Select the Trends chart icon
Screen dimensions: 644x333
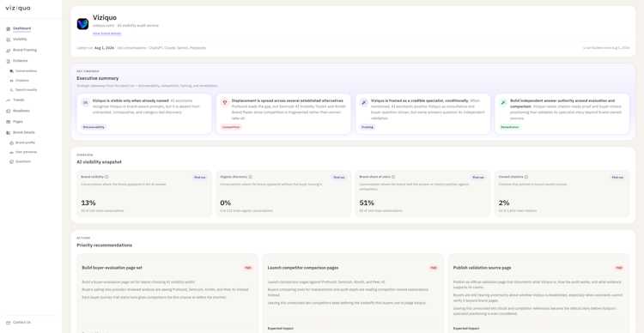pos(9,100)
